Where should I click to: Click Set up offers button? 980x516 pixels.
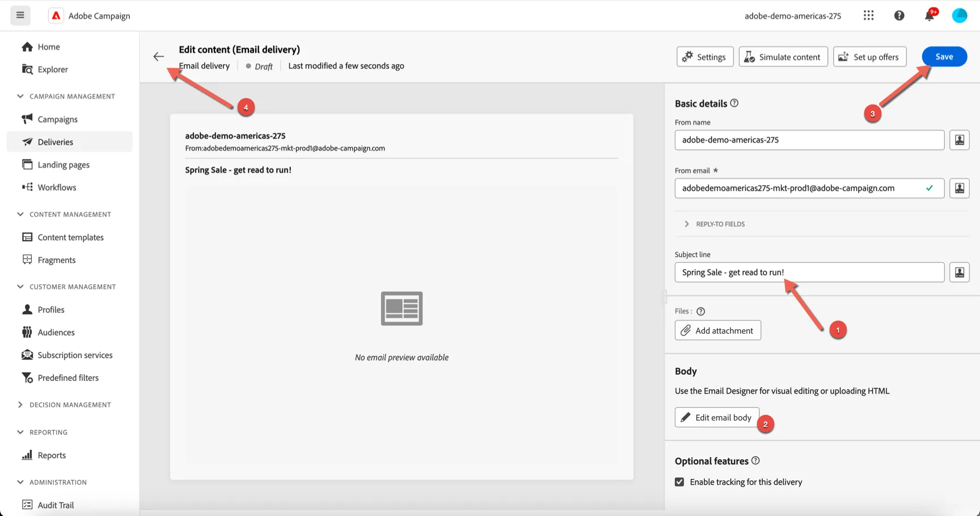pos(870,57)
